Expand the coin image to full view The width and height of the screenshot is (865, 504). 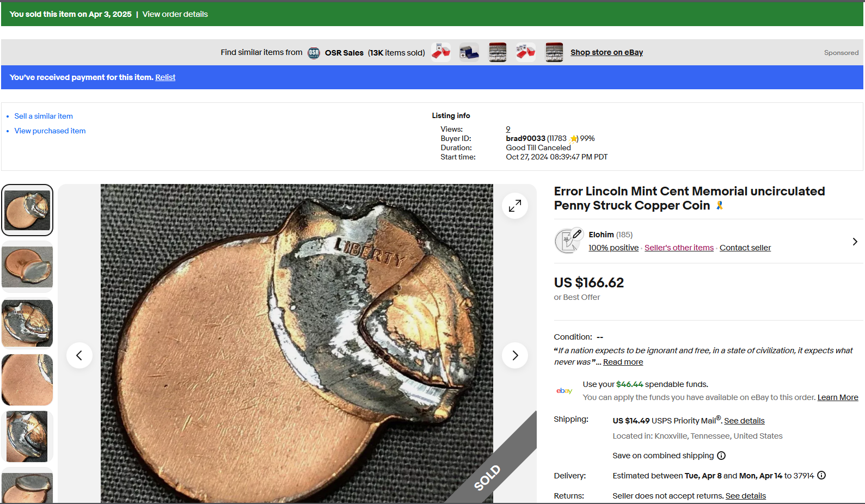coord(515,206)
